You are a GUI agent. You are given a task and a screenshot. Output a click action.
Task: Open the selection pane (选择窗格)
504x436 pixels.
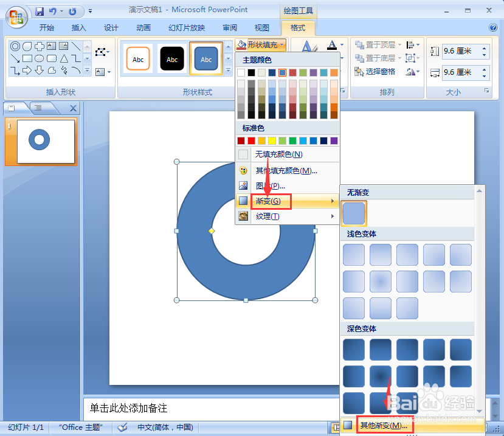pyautogui.click(x=375, y=71)
